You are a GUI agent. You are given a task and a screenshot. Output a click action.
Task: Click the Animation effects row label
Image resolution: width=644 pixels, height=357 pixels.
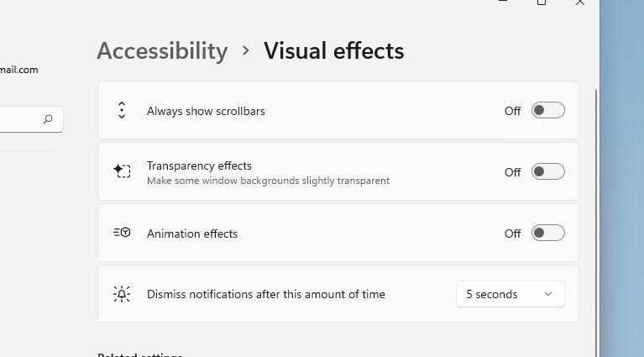coord(192,234)
